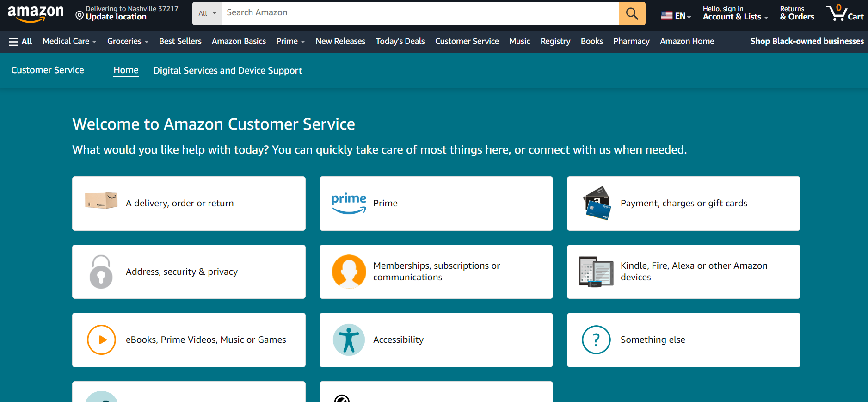Open New Releases in nav bar
Viewport: 868px width, 402px height.
(340, 41)
